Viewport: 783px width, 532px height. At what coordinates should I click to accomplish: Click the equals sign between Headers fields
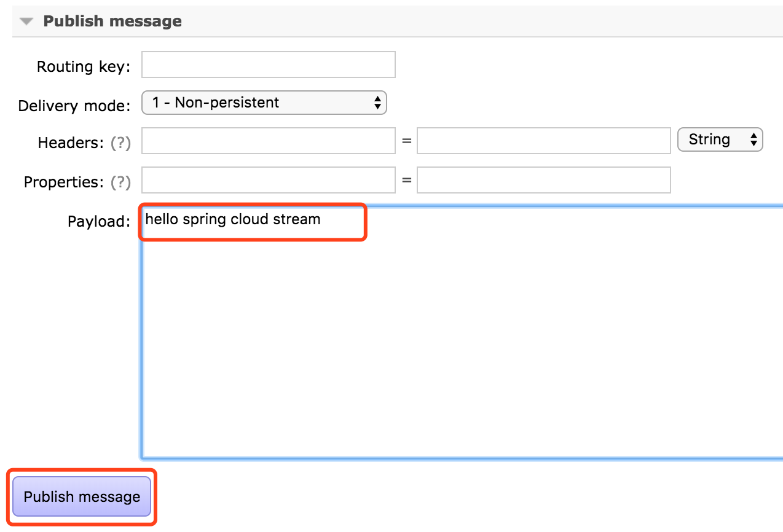tap(406, 141)
